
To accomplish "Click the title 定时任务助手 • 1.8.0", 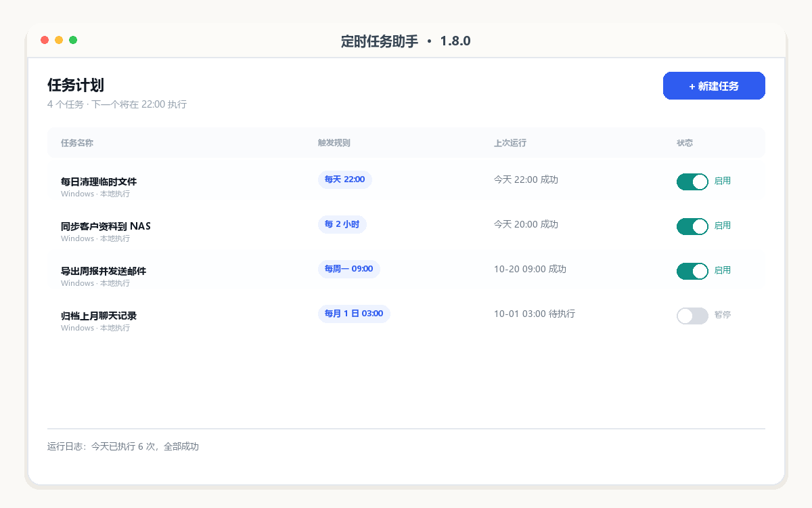I will tap(406, 41).
